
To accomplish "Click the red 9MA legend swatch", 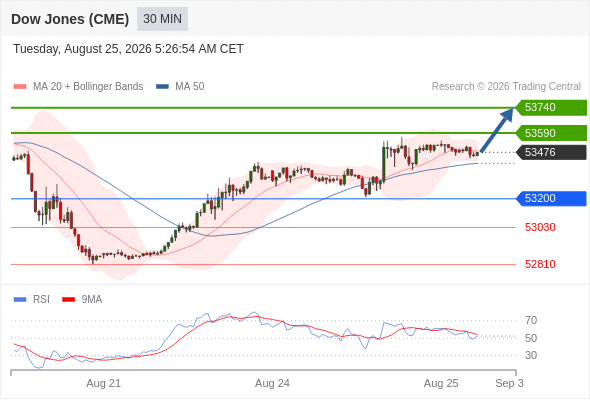I will click(x=68, y=300).
